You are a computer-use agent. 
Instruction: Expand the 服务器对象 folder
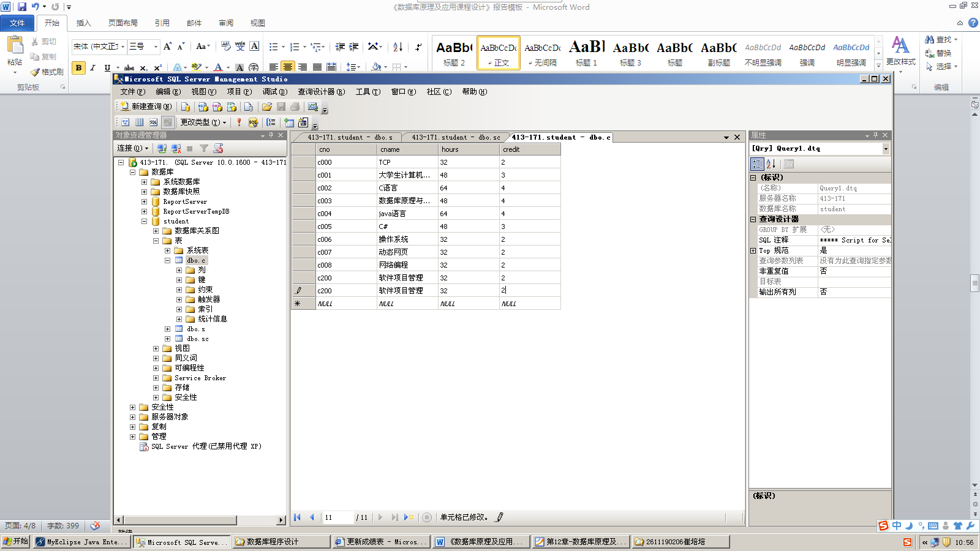click(133, 417)
